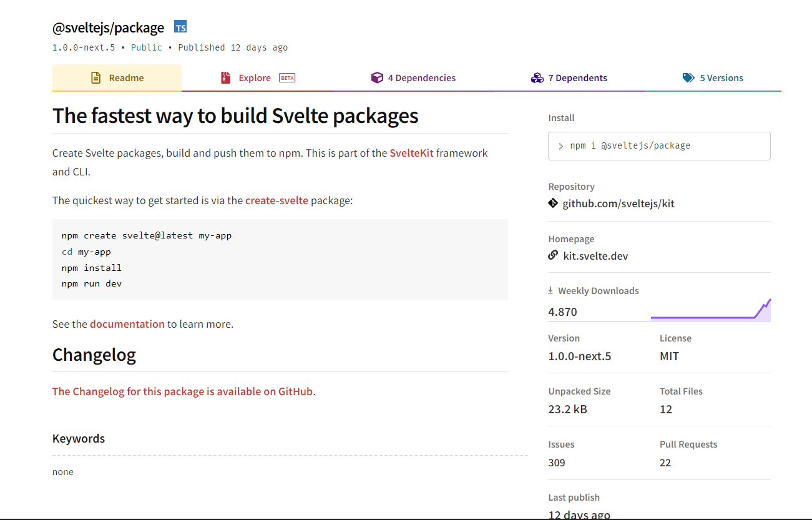Screen dimensions: 812x520
Task: Click the Dependents cubes icon
Action: (537, 78)
